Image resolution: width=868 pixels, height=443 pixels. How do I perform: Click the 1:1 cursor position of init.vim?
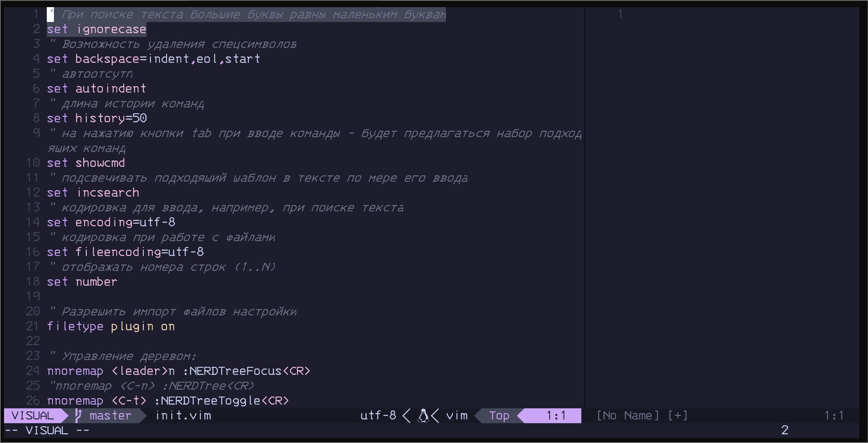tap(556, 415)
